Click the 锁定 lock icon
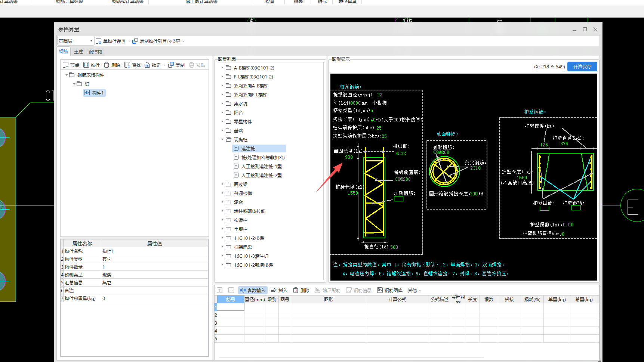Screen dimensions: 644x362 pos(147,65)
